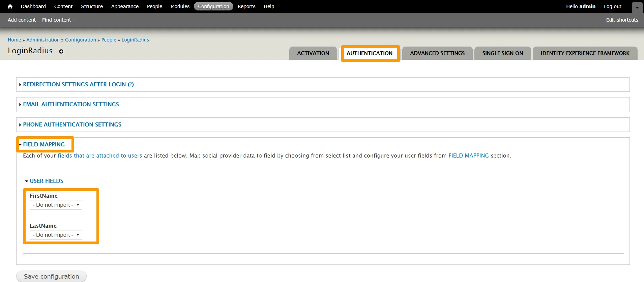This screenshot has height=282, width=644.
Task: Follow the 'fields that are attached to users' link
Action: coord(100,156)
